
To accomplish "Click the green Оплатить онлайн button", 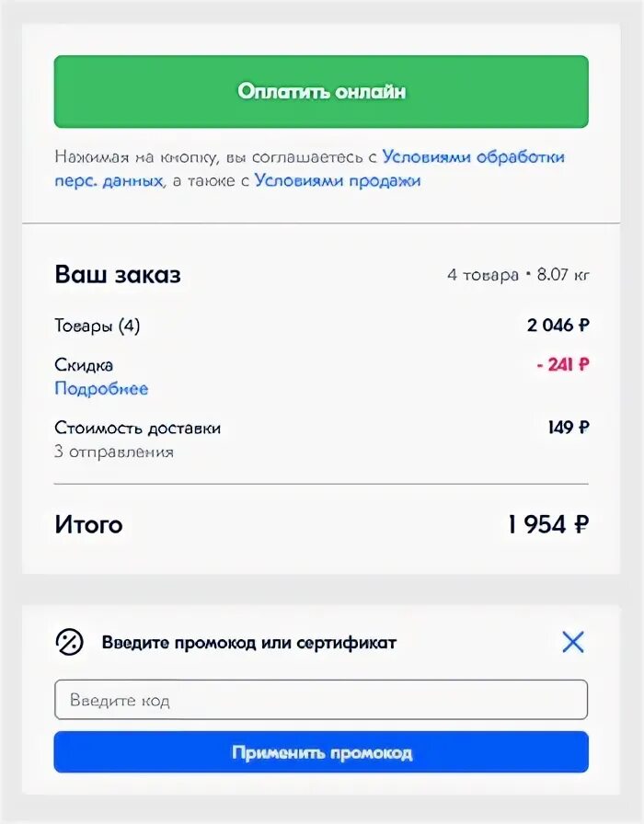I will click(321, 92).
